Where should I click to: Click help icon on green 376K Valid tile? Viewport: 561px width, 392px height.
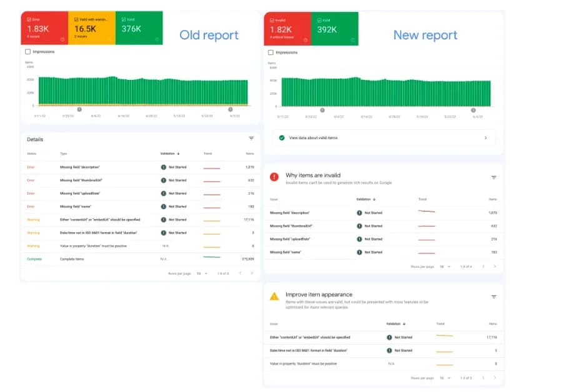156,39
